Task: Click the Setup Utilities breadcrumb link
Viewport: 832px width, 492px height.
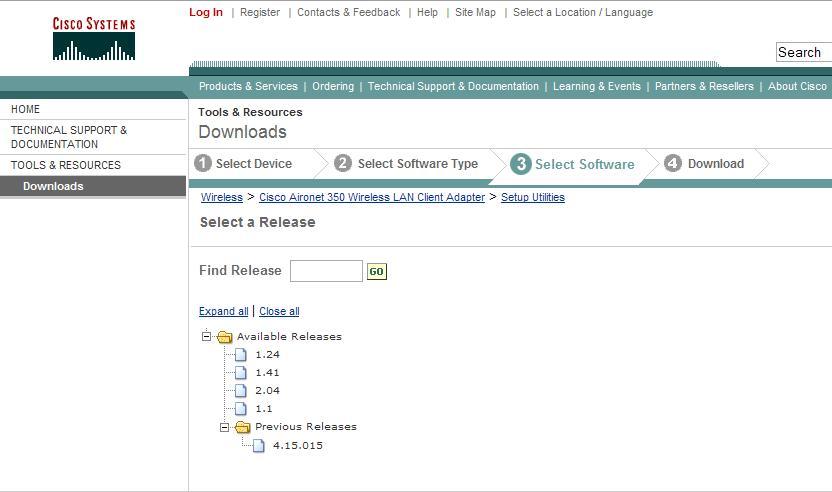Action: [x=533, y=197]
